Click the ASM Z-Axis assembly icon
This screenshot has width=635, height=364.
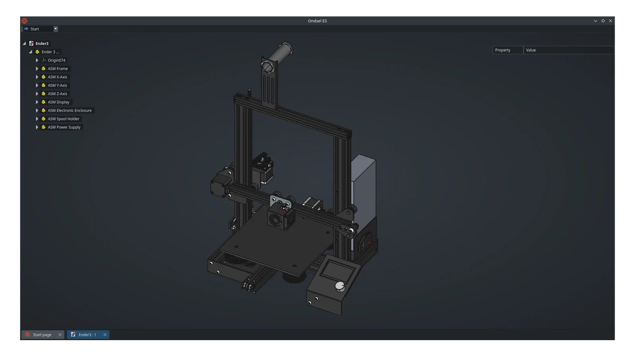[x=44, y=94]
